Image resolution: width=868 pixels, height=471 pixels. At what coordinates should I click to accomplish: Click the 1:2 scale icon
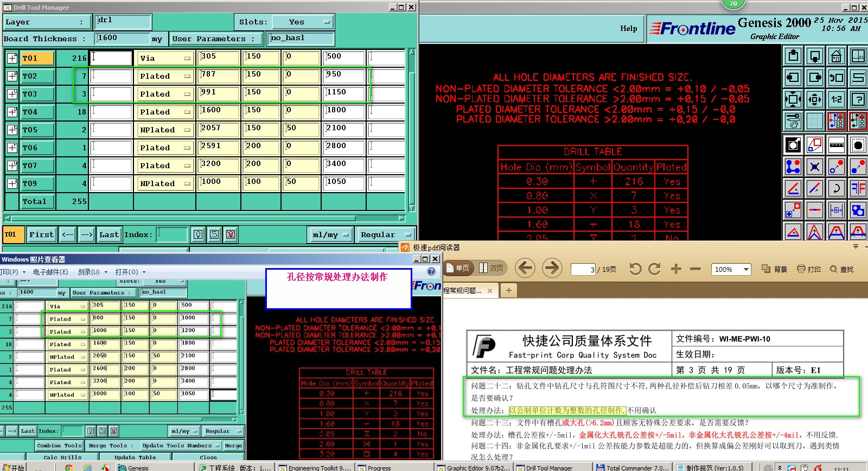click(x=837, y=99)
